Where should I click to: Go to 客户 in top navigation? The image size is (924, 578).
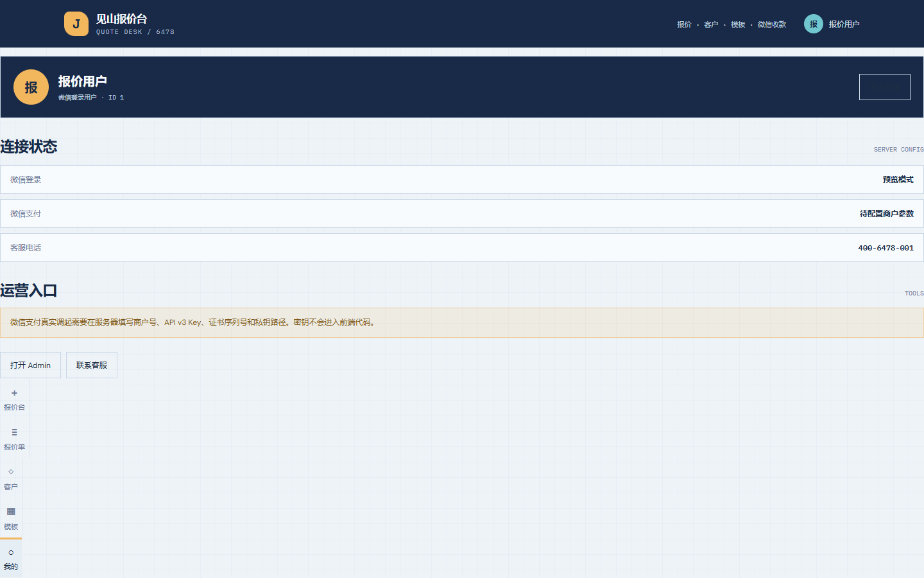(711, 24)
